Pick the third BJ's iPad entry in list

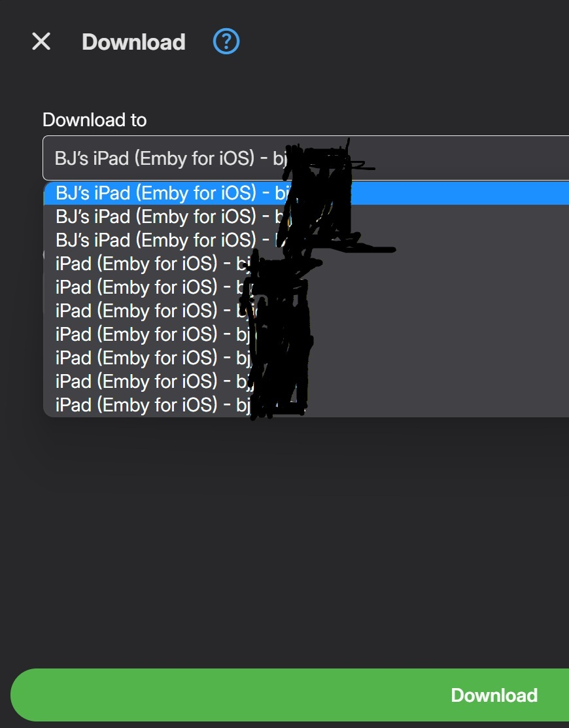point(306,241)
